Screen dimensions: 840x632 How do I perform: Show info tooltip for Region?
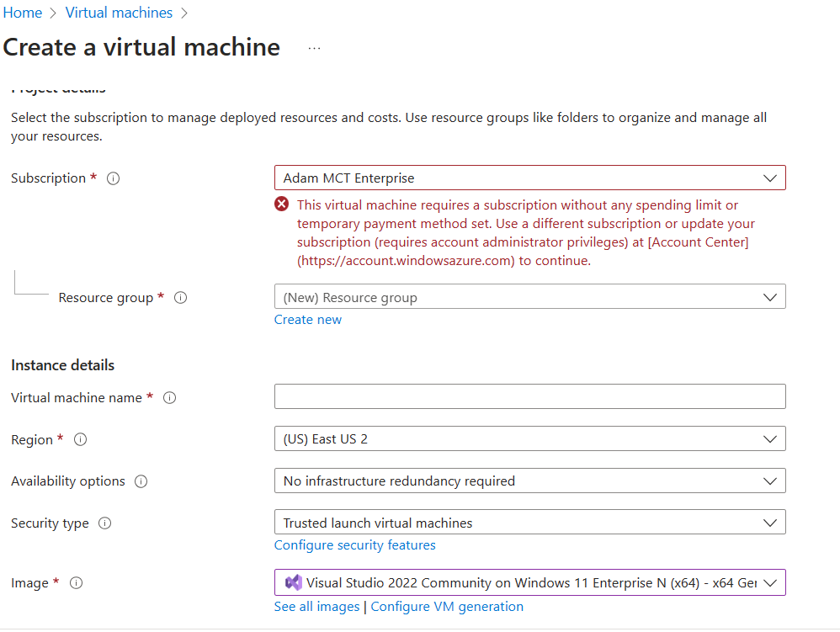coord(80,439)
